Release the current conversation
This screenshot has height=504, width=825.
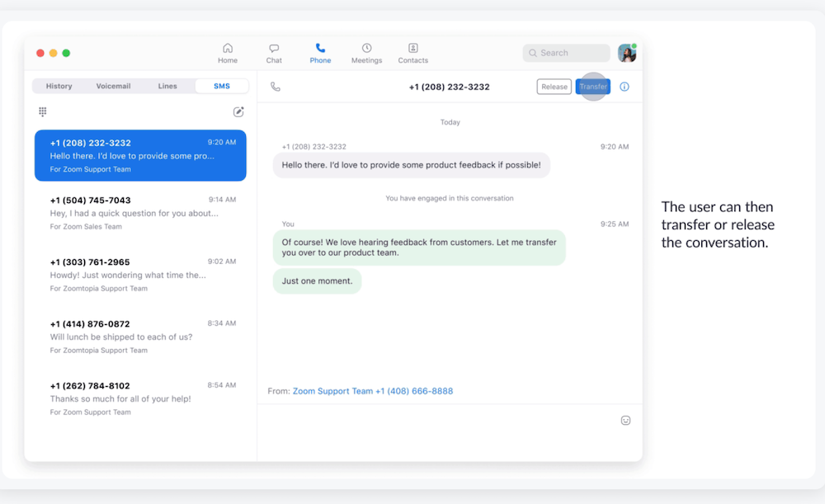point(554,86)
